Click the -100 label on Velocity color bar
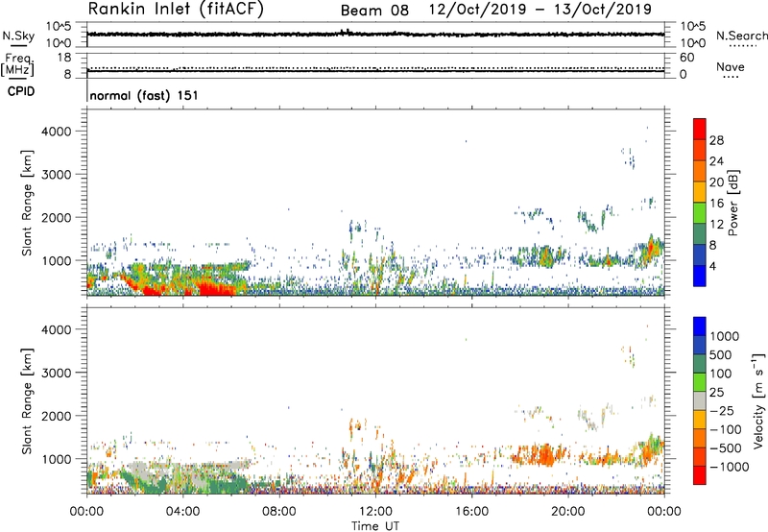The width and height of the screenshot is (768, 532). pyautogui.click(x=726, y=429)
